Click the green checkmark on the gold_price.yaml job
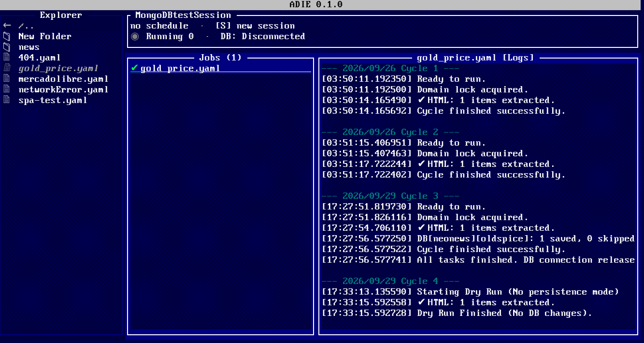The width and height of the screenshot is (644, 343). (x=134, y=68)
